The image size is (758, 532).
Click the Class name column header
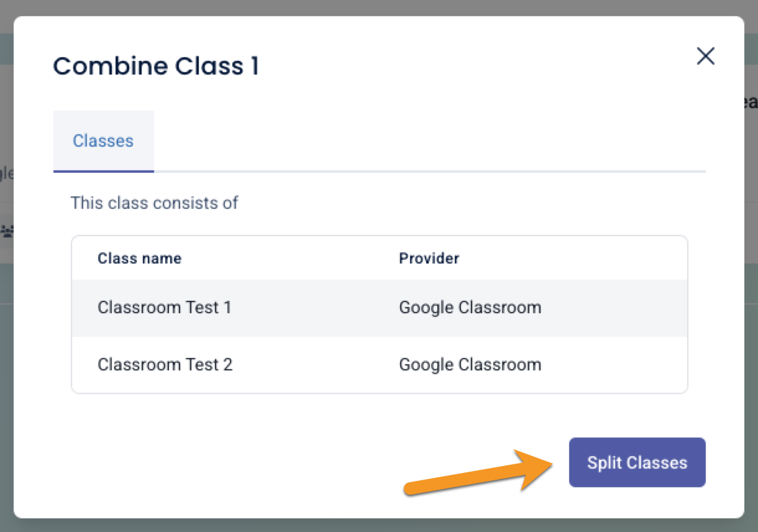139,259
